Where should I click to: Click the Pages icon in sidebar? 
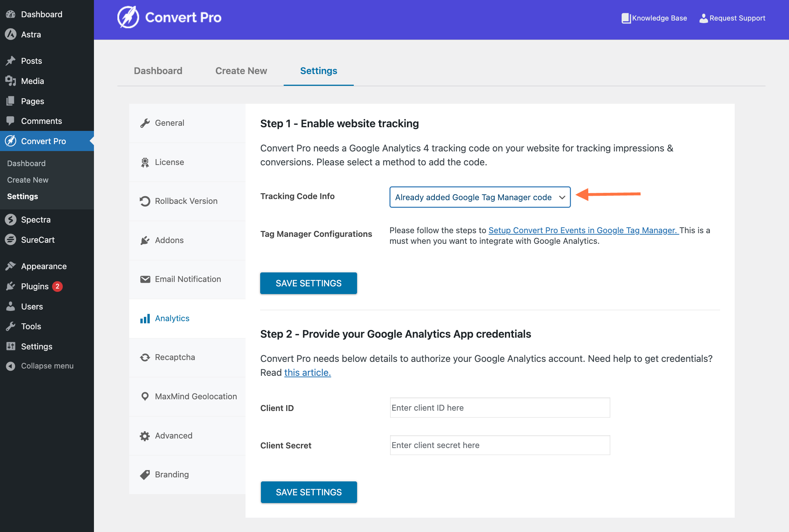(11, 101)
